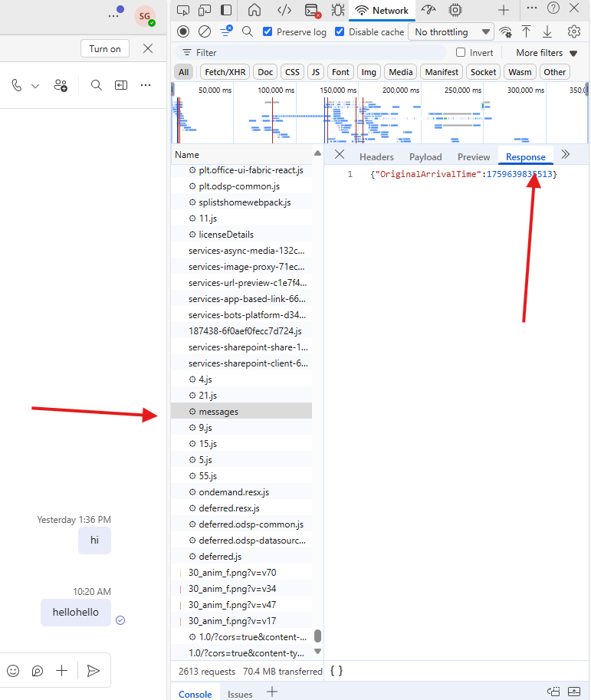Uncheck the Preserve log checkbox
The width and height of the screenshot is (591, 700).
(268, 32)
